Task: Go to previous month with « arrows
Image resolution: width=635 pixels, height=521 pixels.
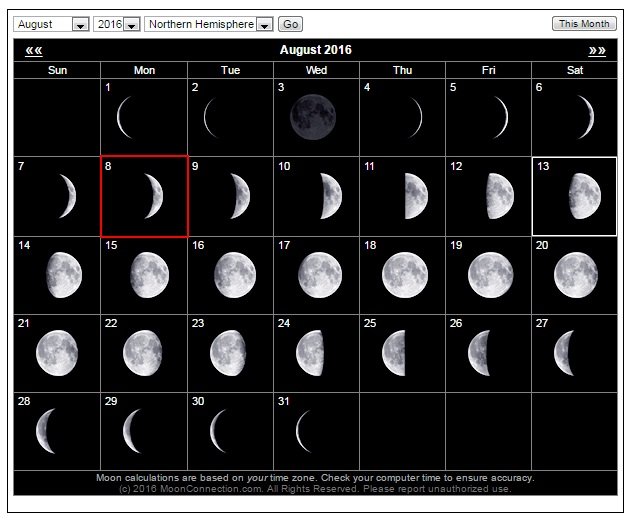Action: [34, 51]
